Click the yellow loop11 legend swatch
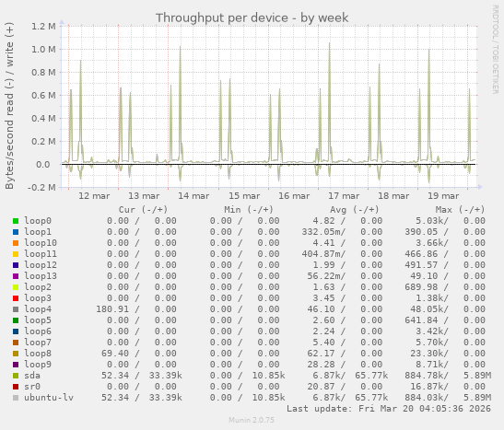Screen dimensions: 504x430 pos(16,254)
